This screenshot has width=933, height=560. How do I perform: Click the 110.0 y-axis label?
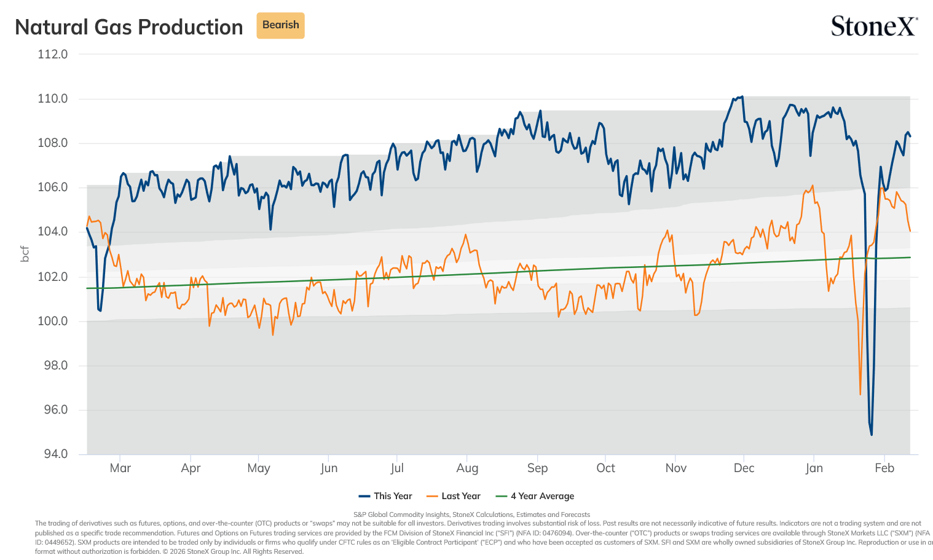tap(53, 98)
